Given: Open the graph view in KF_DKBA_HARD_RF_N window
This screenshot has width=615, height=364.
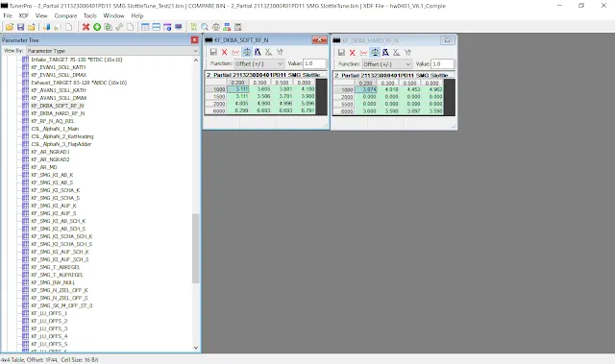Looking at the screenshot, I should click(363, 53).
